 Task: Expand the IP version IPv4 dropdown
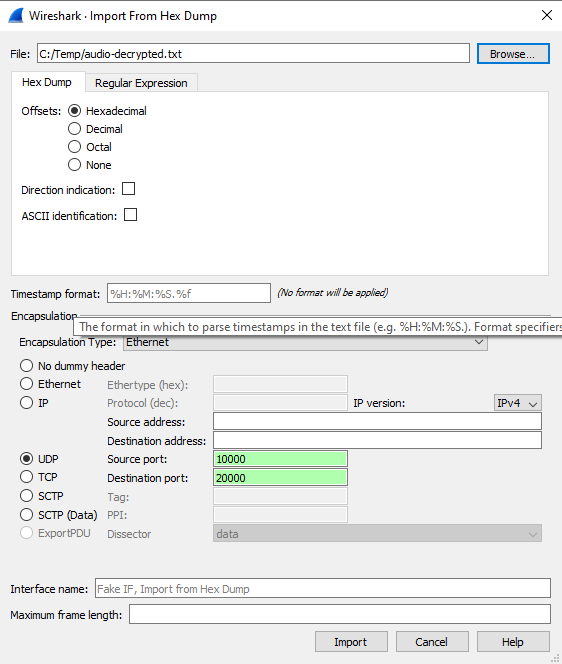click(518, 403)
